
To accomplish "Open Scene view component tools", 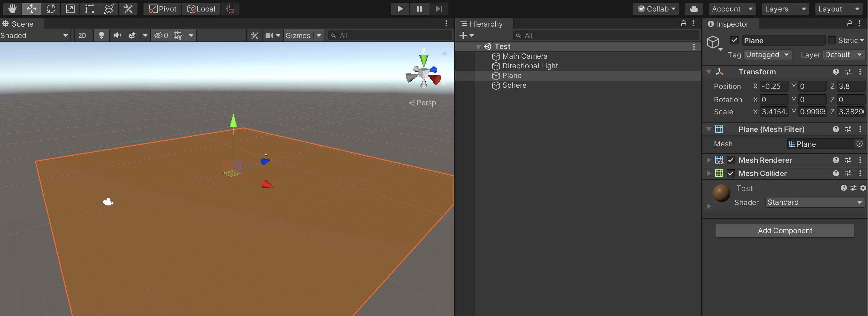I will click(254, 35).
